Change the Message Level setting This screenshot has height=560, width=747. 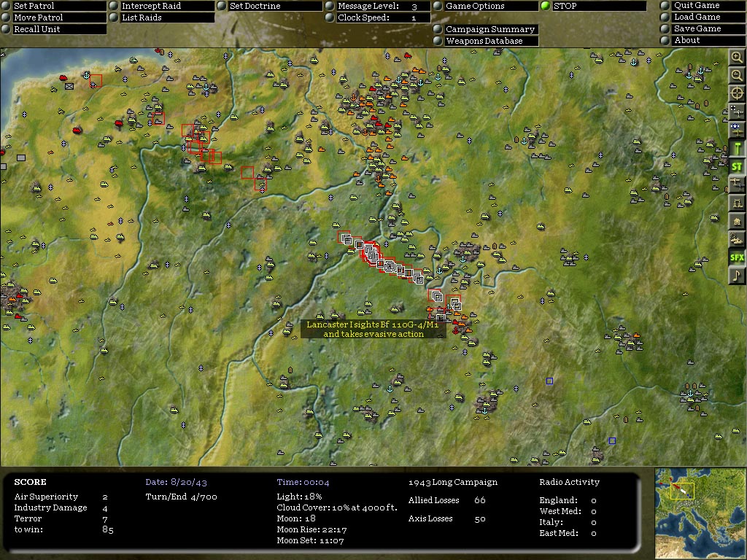click(x=379, y=6)
